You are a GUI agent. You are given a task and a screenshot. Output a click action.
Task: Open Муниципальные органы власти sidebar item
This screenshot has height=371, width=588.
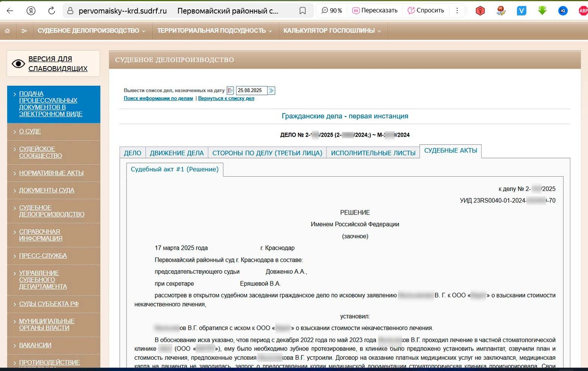tap(47, 325)
